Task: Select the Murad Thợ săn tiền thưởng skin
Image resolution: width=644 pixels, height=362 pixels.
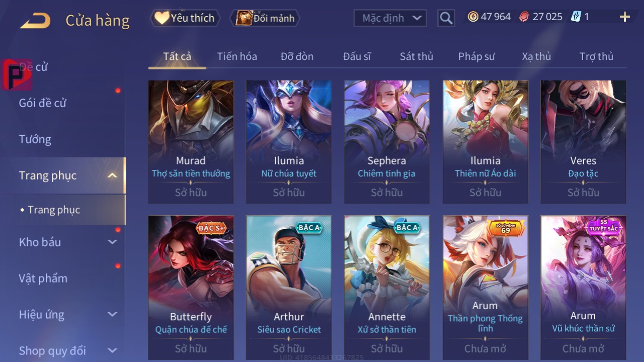Action: pyautogui.click(x=191, y=142)
